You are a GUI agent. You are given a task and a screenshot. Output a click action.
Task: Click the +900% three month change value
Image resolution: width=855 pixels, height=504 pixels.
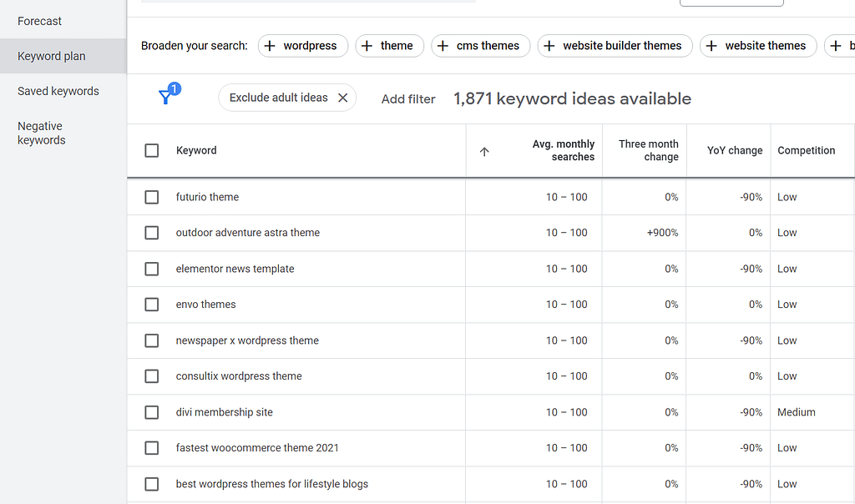click(x=662, y=233)
